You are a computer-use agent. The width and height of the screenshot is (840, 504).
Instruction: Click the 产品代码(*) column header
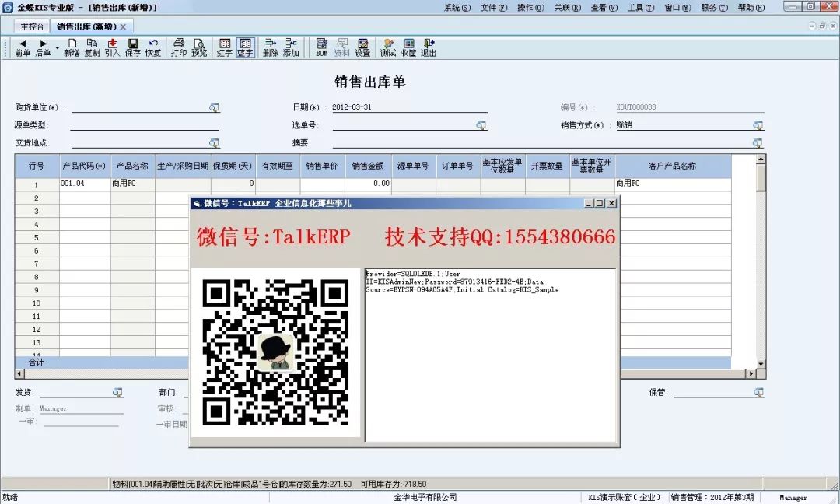click(85, 166)
